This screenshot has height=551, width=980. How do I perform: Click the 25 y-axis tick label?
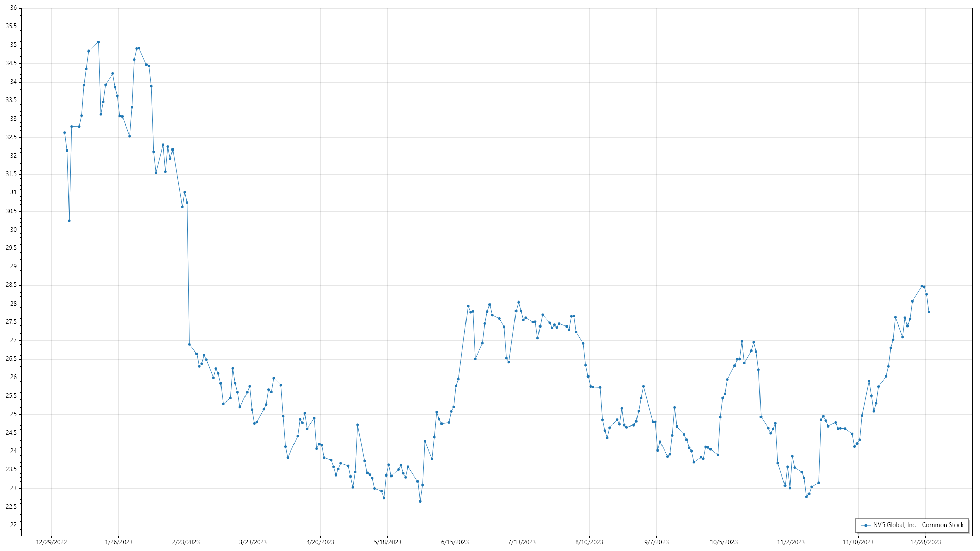(x=13, y=414)
